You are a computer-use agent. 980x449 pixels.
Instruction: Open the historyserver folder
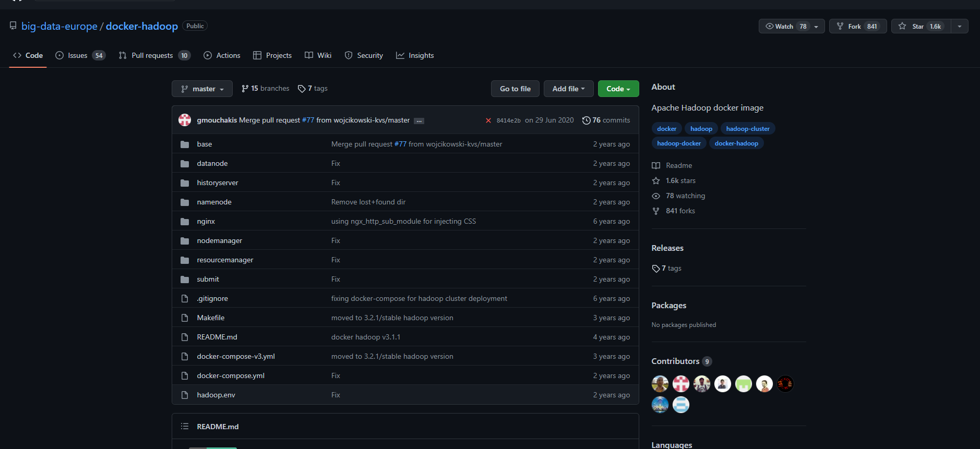pyautogui.click(x=217, y=183)
